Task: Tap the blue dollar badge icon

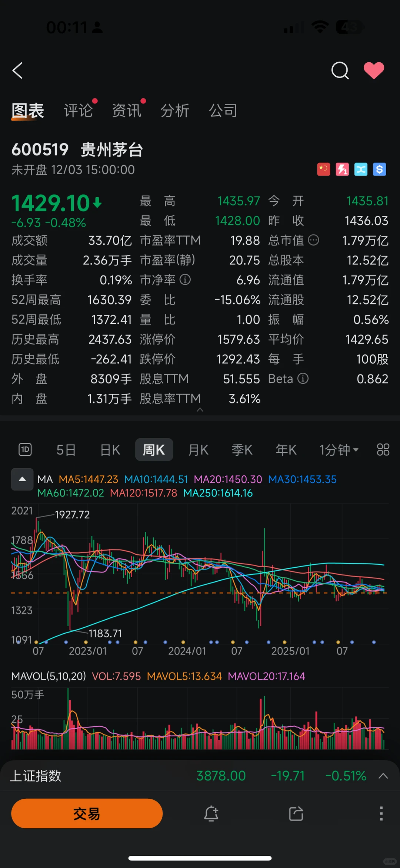Action: (x=379, y=169)
